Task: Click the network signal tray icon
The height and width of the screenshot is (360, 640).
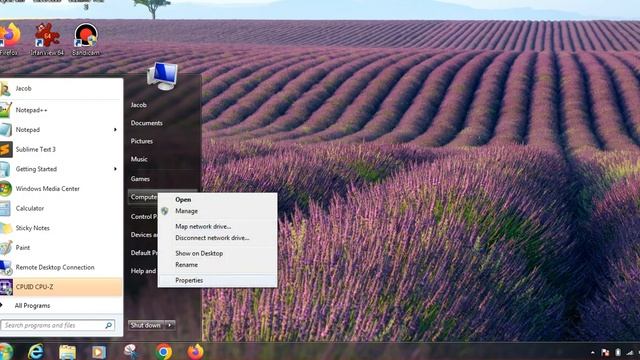Action: point(631,353)
